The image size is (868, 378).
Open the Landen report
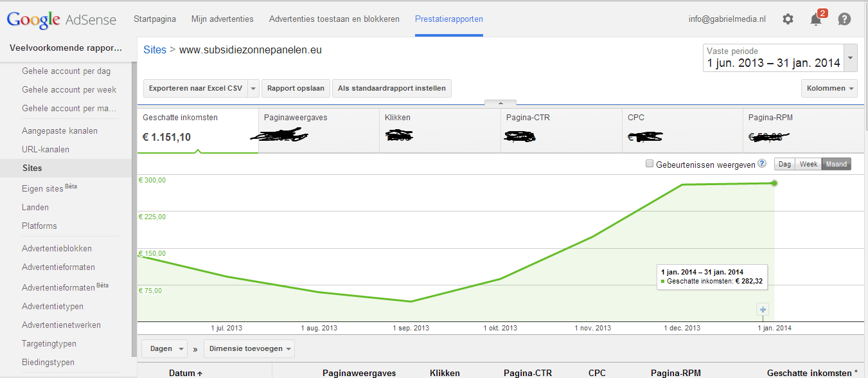click(x=35, y=208)
